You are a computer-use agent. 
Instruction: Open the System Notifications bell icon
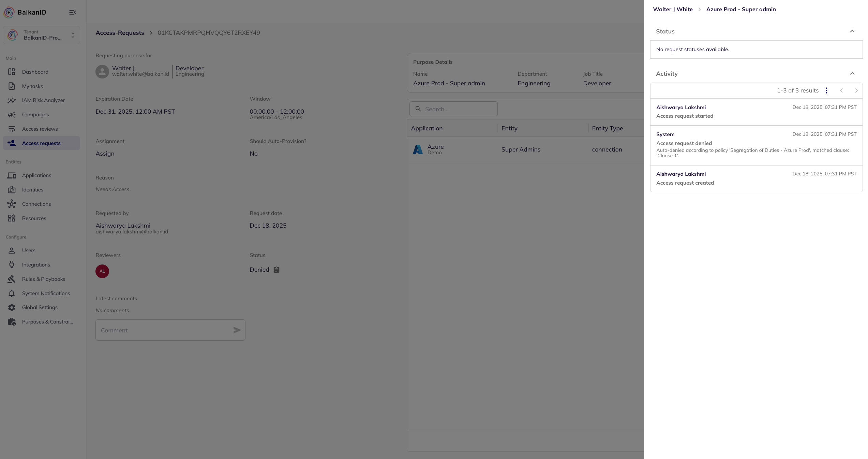12,293
